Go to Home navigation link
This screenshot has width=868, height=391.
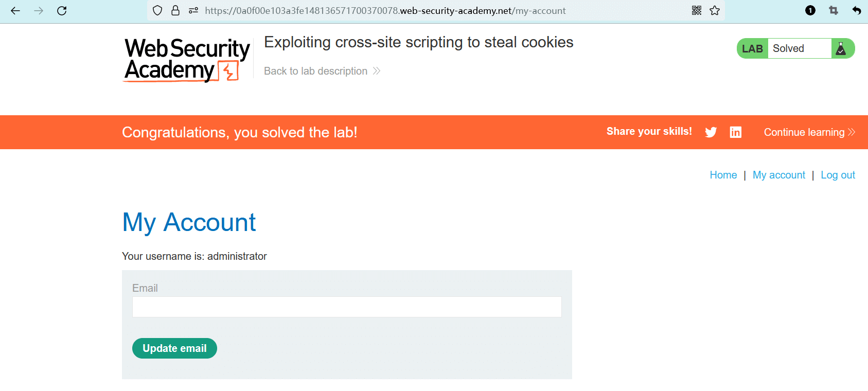point(723,175)
